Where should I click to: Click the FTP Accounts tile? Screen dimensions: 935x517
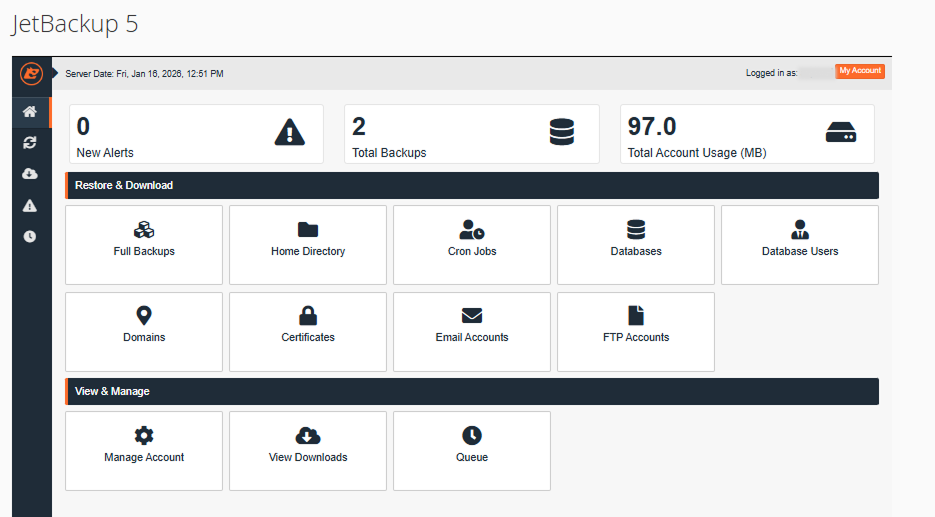coord(636,331)
